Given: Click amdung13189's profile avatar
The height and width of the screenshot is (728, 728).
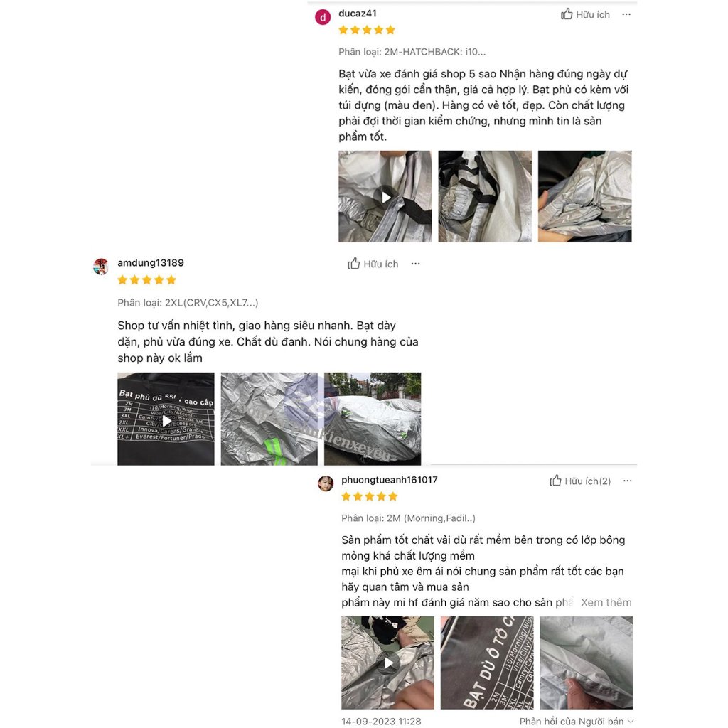Looking at the screenshot, I should point(101,267).
